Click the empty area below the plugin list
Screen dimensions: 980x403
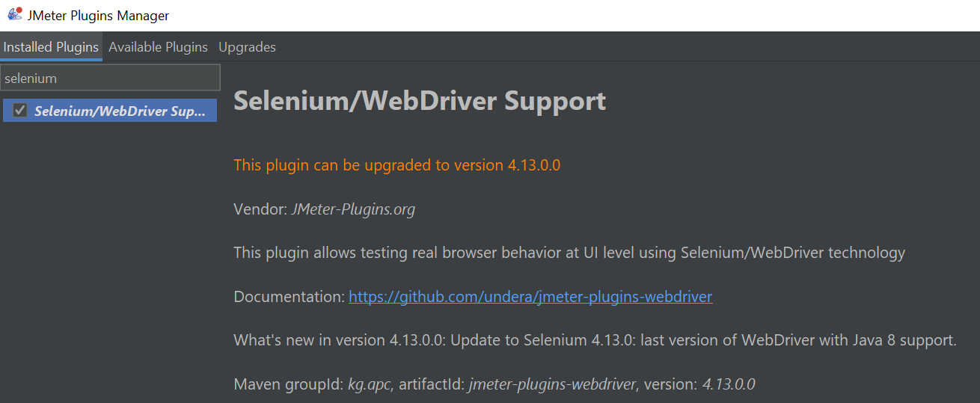point(109,262)
